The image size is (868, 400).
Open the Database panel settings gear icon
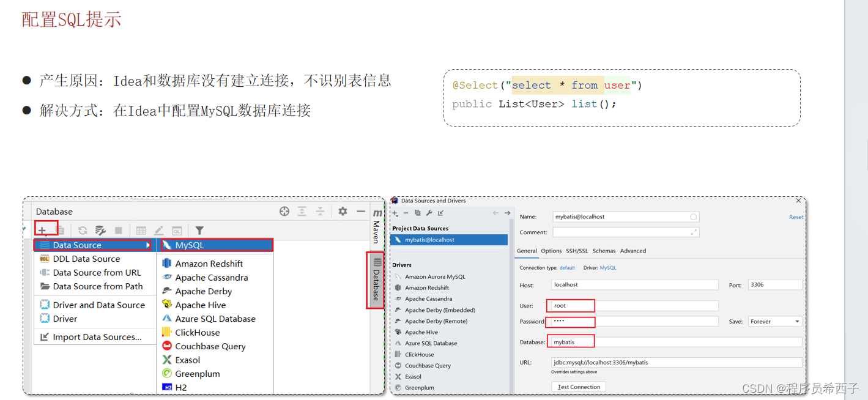[343, 211]
